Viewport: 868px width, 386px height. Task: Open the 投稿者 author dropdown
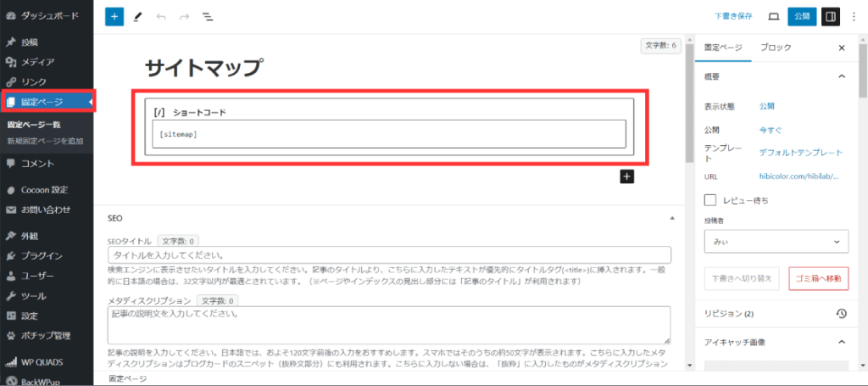(x=776, y=242)
